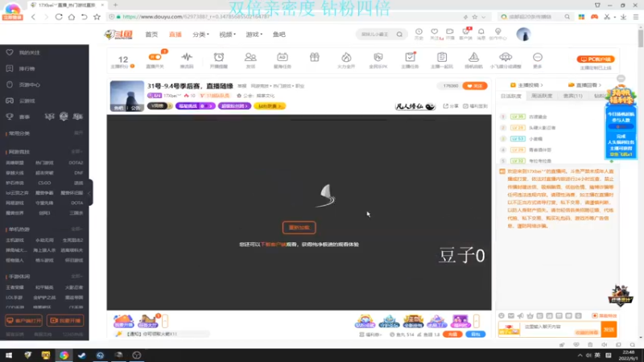Click the streamer avatar thumbnail beside title
Screen dimensions: 644x362
tap(127, 96)
